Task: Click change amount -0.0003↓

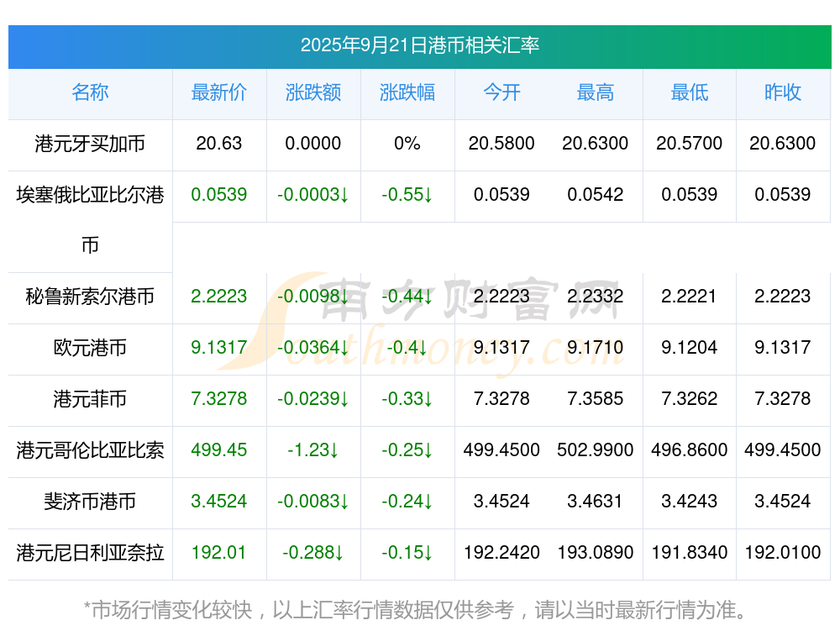Action: (x=312, y=195)
